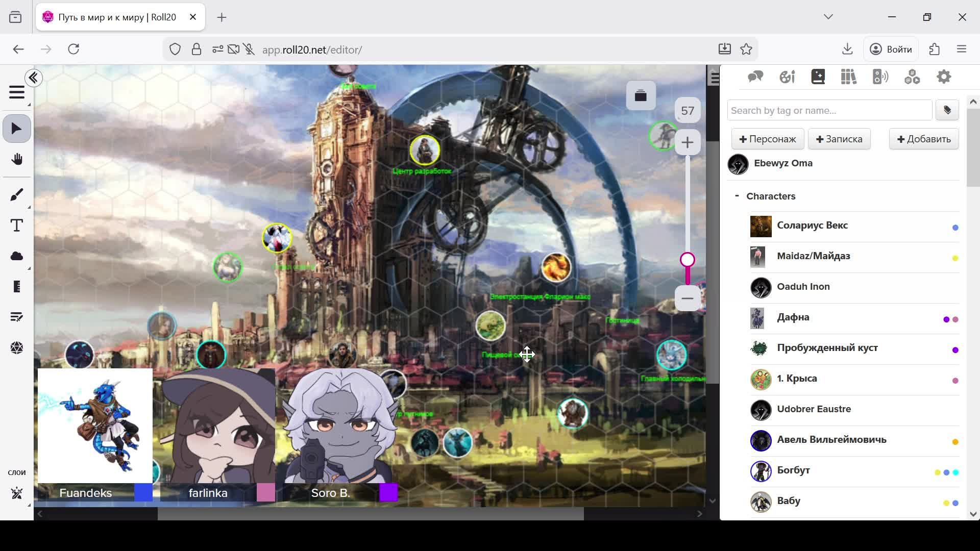Toggle the layers wand icon
The height and width of the screenshot is (551, 980).
click(x=16, y=493)
